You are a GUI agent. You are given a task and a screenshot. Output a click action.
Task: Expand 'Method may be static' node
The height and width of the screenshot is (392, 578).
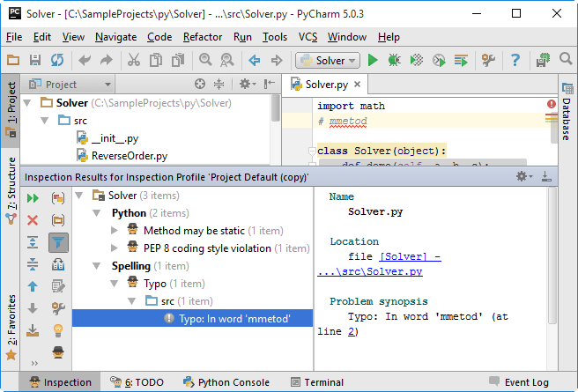(x=115, y=231)
